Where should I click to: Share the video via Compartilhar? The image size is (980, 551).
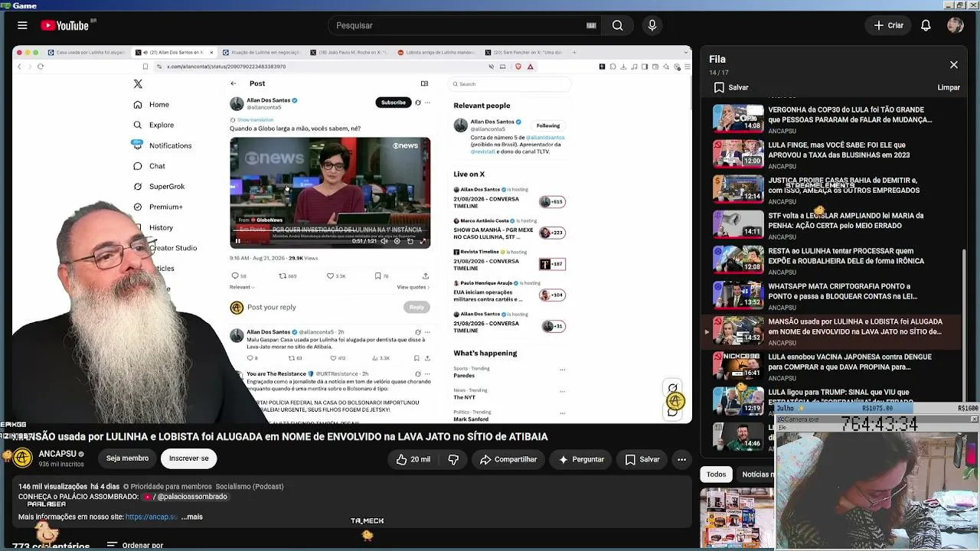[508, 459]
